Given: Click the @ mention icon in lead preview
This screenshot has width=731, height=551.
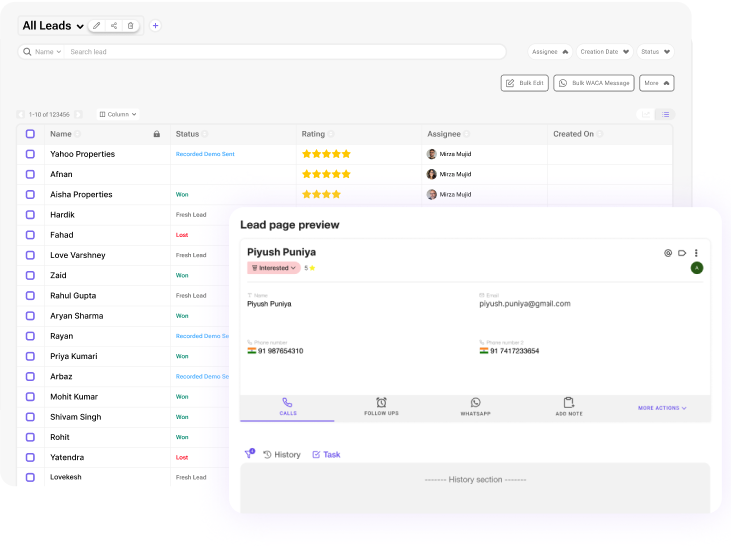Looking at the screenshot, I should pos(668,253).
